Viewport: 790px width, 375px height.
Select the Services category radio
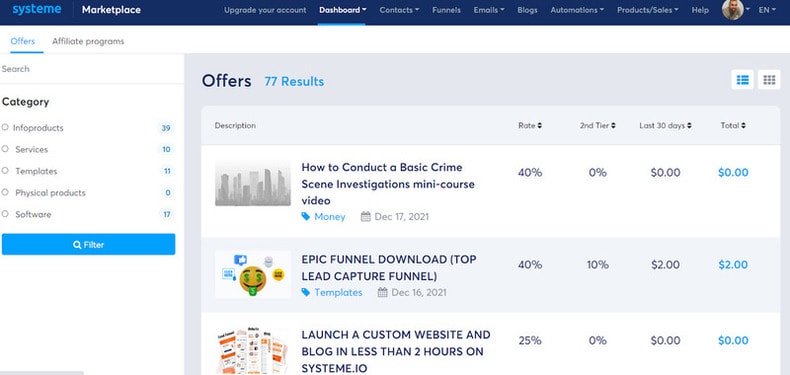coord(5,149)
